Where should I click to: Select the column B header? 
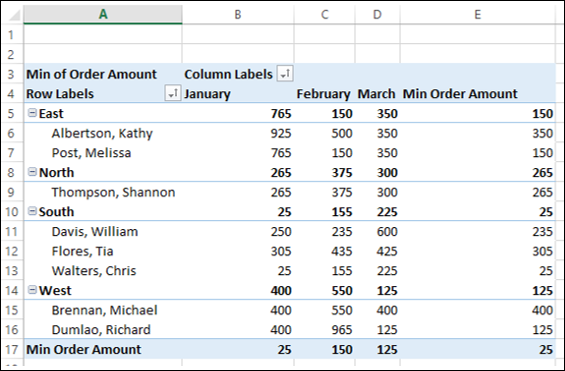(238, 14)
